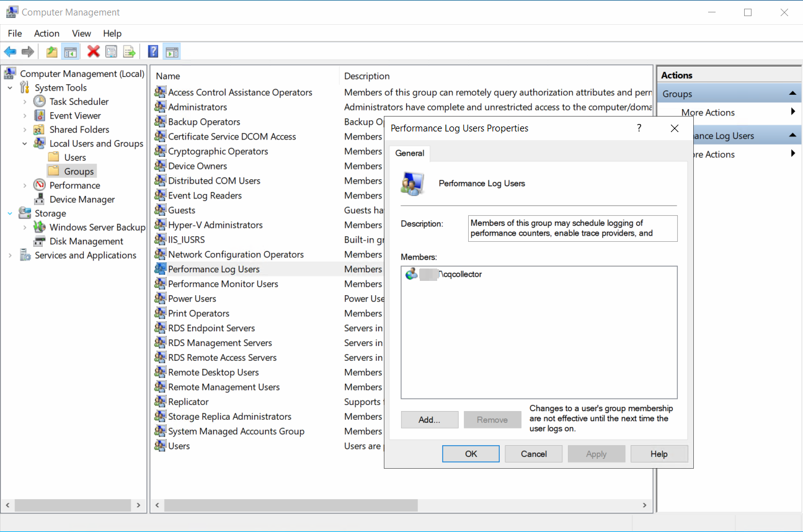Screen dimensions: 803x532
Task: Select Backup Operators in the list
Action: 204,122
